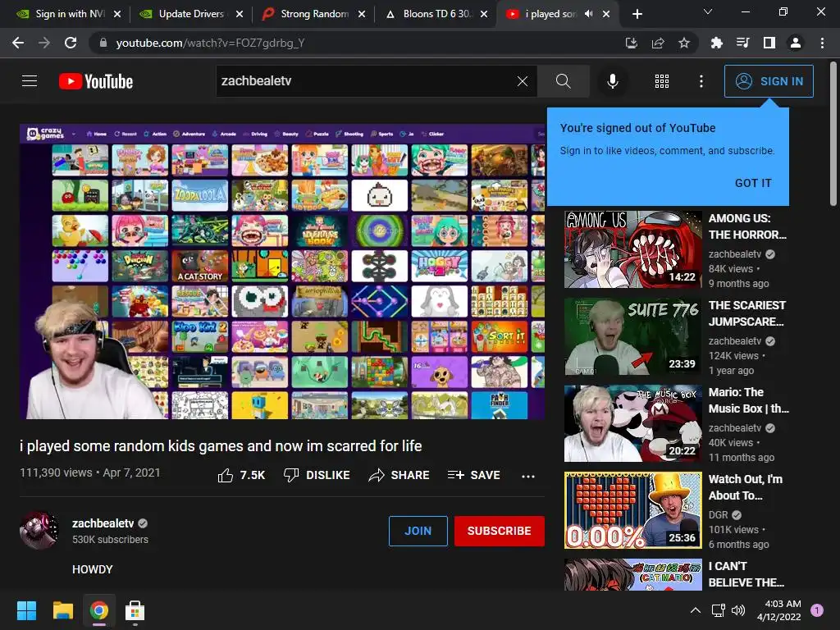Open Suite 776 jumpscare video thumbnail
The width and height of the screenshot is (840, 630).
(632, 336)
